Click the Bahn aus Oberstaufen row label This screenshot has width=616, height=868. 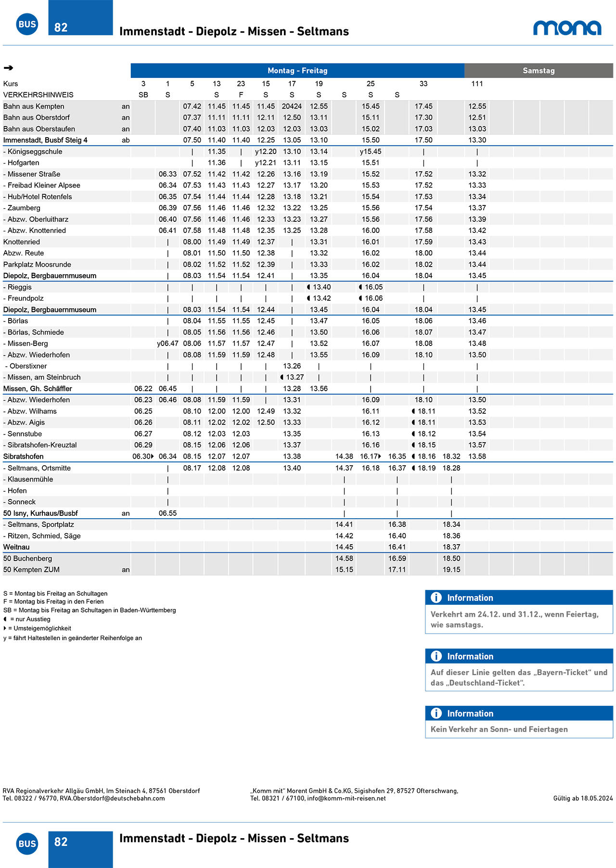tap(39, 129)
